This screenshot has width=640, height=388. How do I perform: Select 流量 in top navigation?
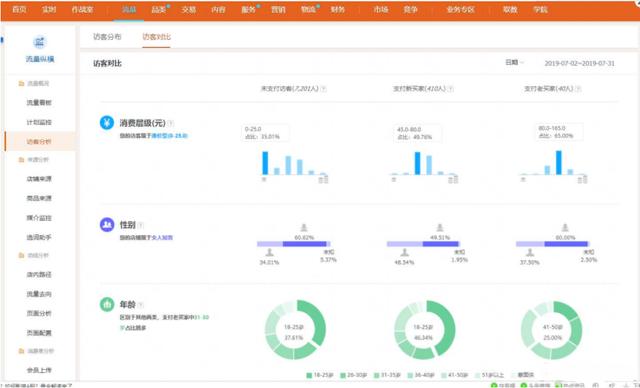[129, 9]
